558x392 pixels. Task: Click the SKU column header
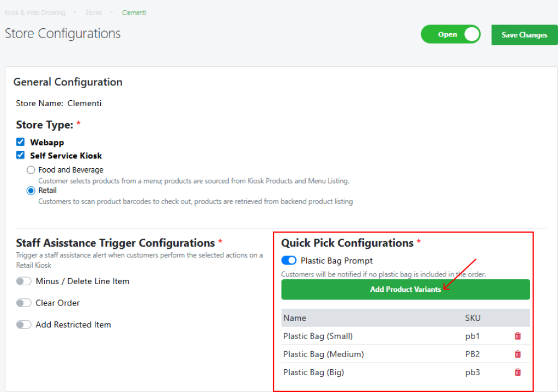tap(472, 318)
